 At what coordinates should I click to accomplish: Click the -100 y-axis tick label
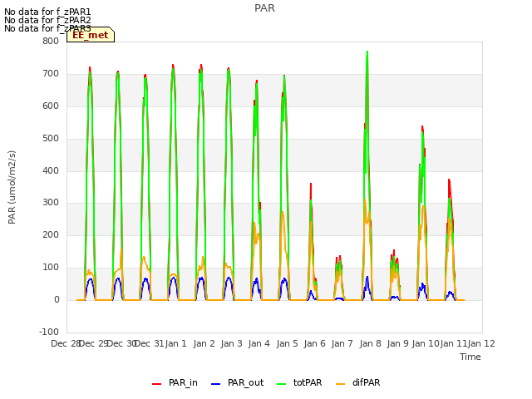[49, 332]
